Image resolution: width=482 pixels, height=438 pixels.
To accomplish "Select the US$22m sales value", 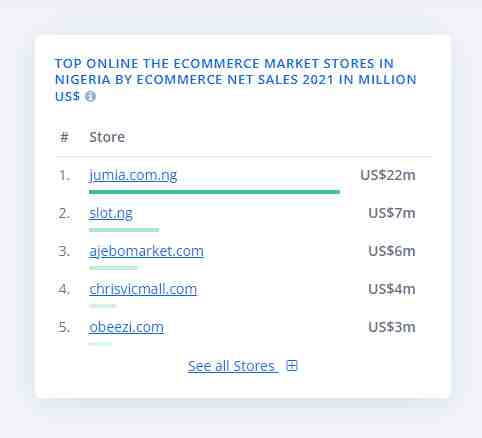I will (388, 175).
